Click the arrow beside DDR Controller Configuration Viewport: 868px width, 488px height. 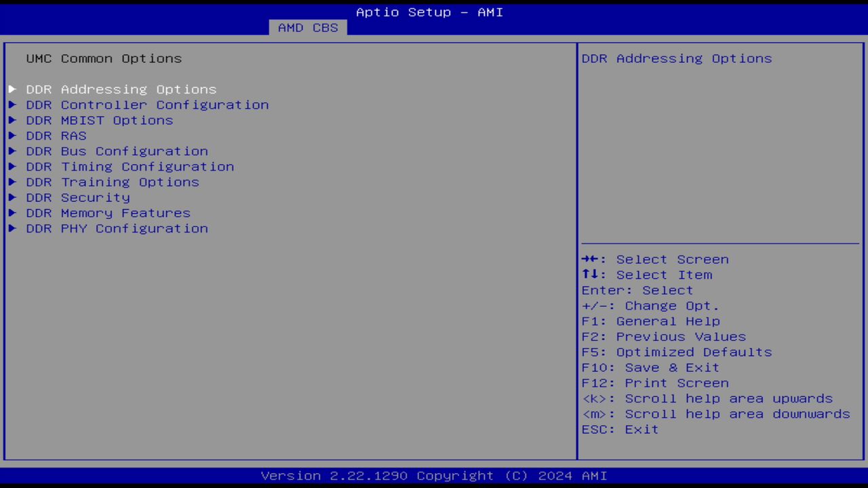(12, 105)
